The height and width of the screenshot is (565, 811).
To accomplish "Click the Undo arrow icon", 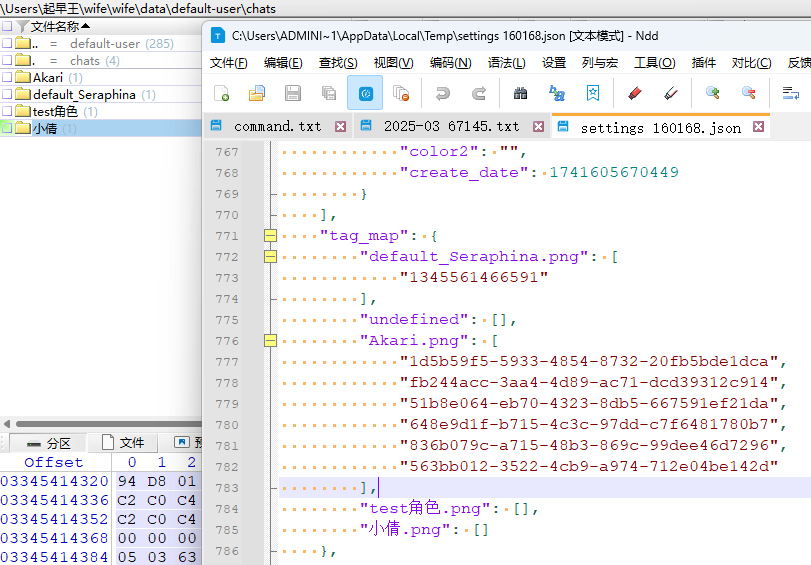I will [442, 93].
